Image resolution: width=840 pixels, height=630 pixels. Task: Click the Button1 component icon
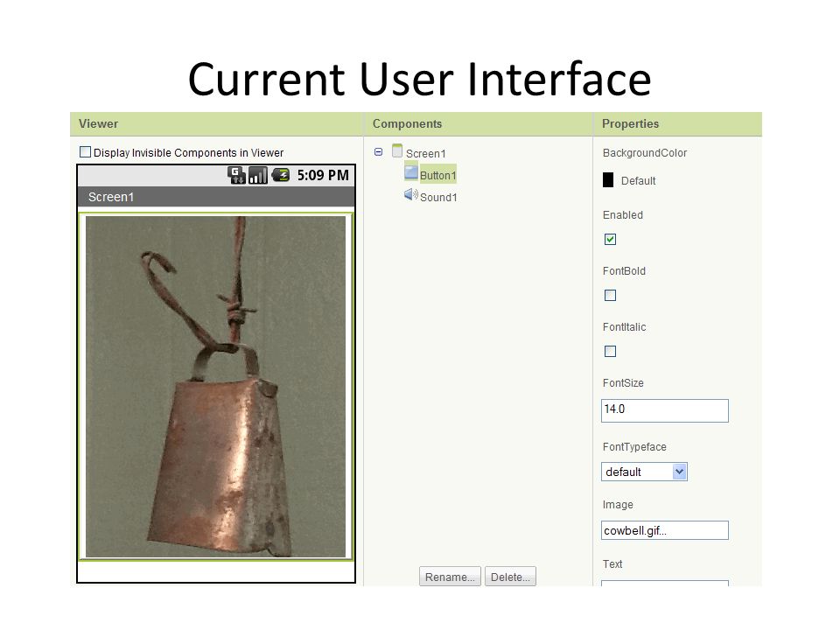point(411,172)
